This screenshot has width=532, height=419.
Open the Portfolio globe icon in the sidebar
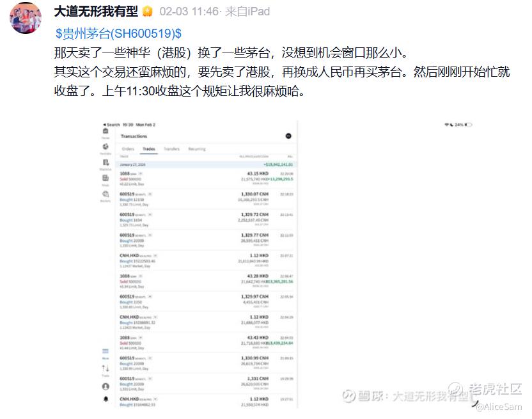click(106, 146)
